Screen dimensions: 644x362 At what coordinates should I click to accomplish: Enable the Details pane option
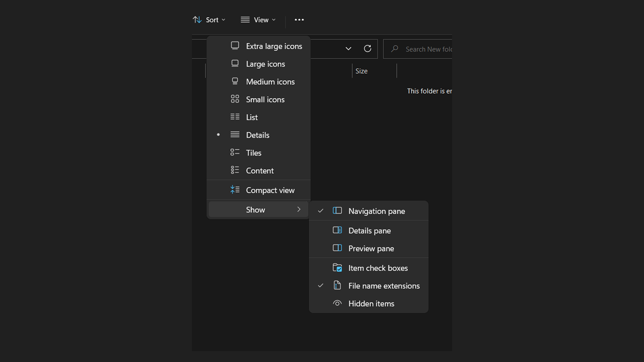click(369, 230)
